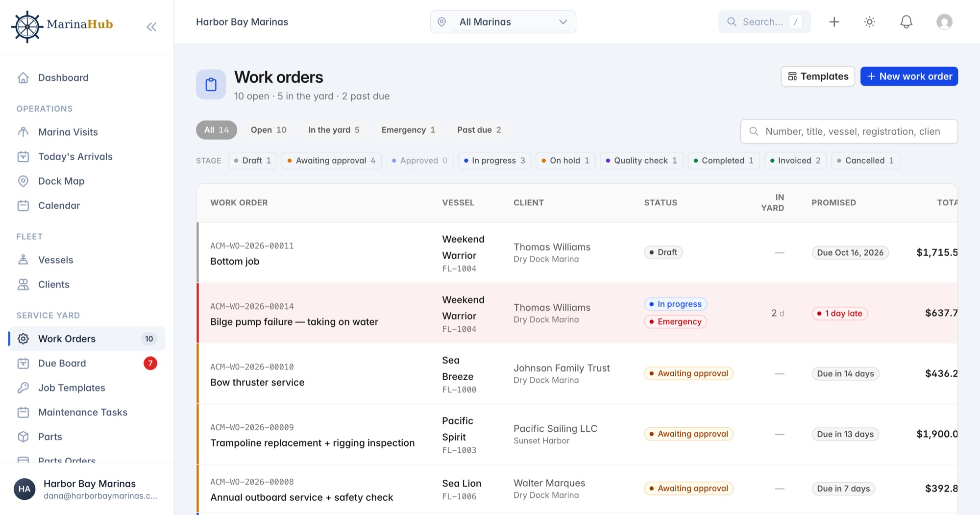Toggle the Approved stage filter
980x515 pixels.
tap(419, 161)
